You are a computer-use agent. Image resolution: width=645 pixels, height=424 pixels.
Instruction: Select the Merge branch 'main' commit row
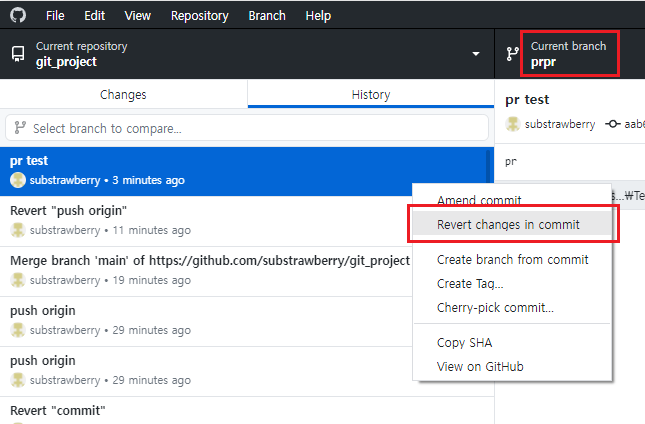(206, 271)
